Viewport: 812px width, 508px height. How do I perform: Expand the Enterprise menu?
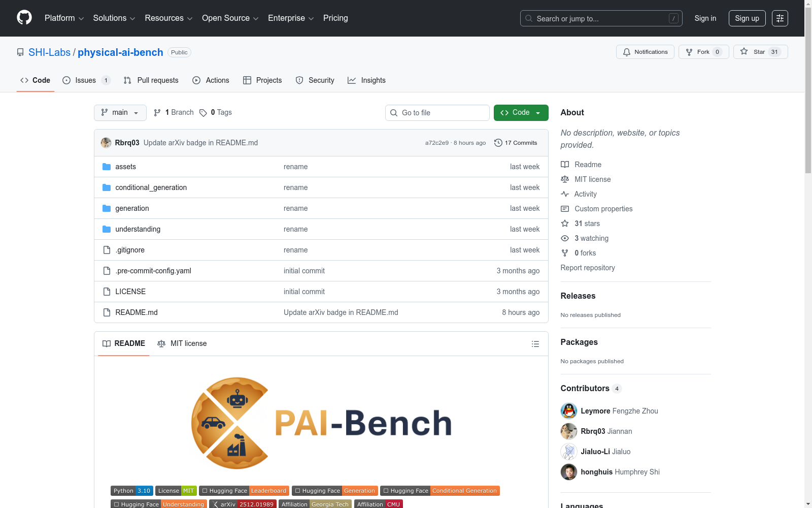pos(291,18)
